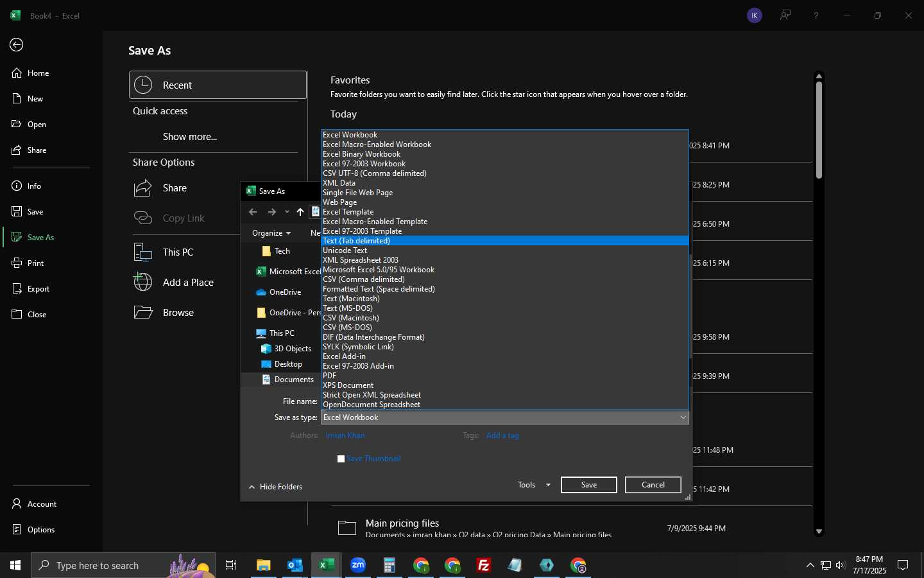Screen dimensions: 924x578
Task: Click the Add a Place globe icon
Action: click(x=143, y=282)
